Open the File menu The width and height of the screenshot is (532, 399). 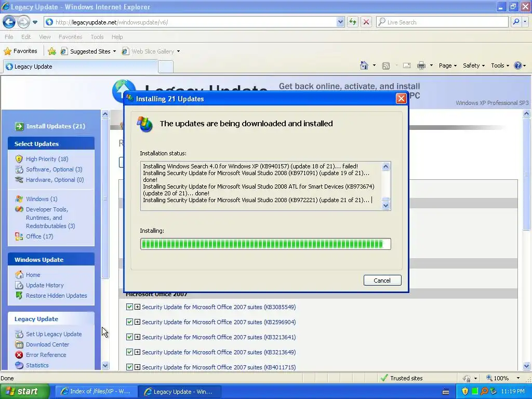9,37
